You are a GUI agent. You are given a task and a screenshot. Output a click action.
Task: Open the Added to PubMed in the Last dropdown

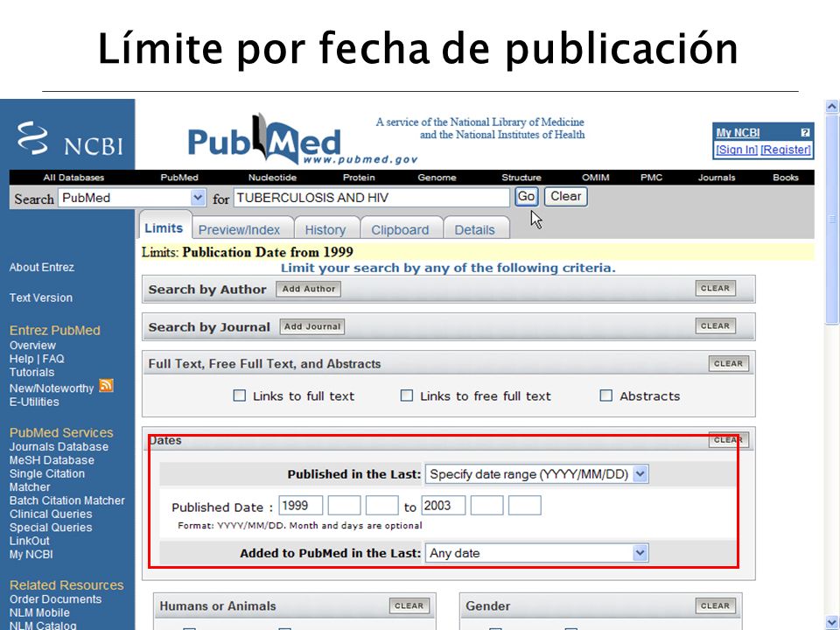[536, 553]
